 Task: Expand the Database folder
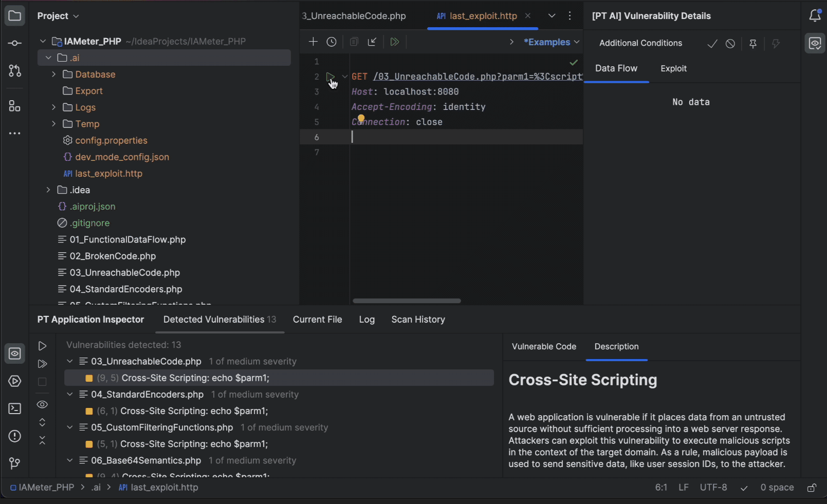(53, 74)
